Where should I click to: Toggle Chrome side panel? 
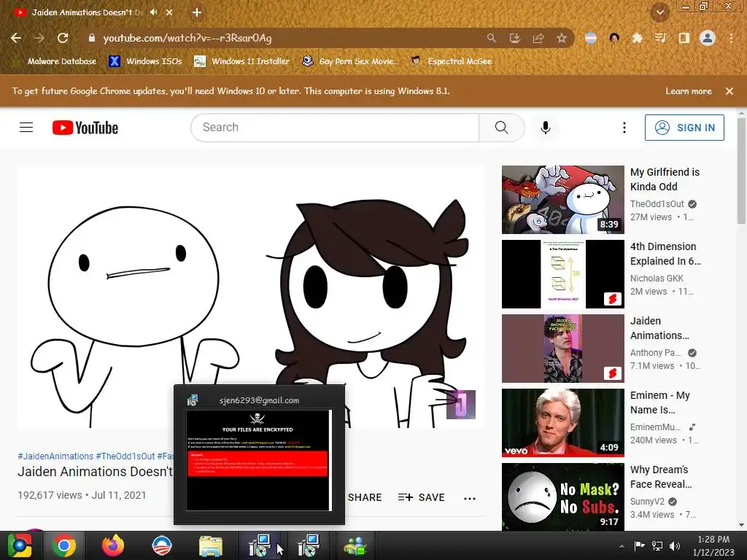pyautogui.click(x=684, y=38)
